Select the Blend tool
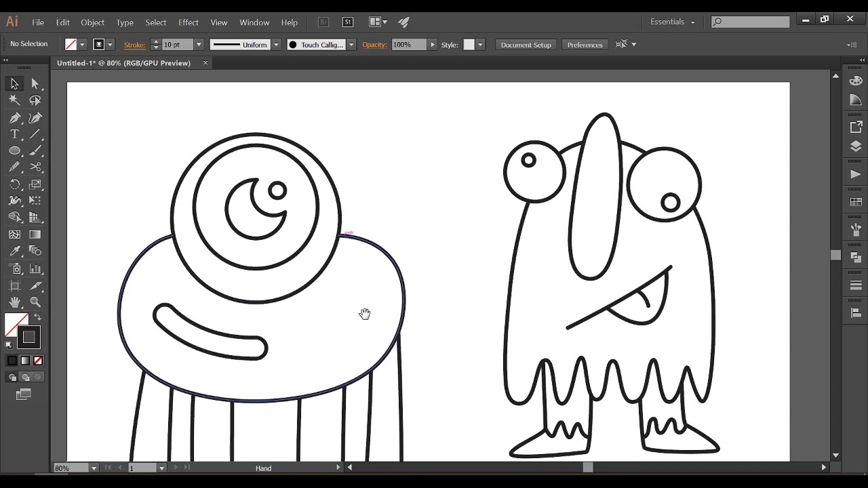 pos(35,251)
